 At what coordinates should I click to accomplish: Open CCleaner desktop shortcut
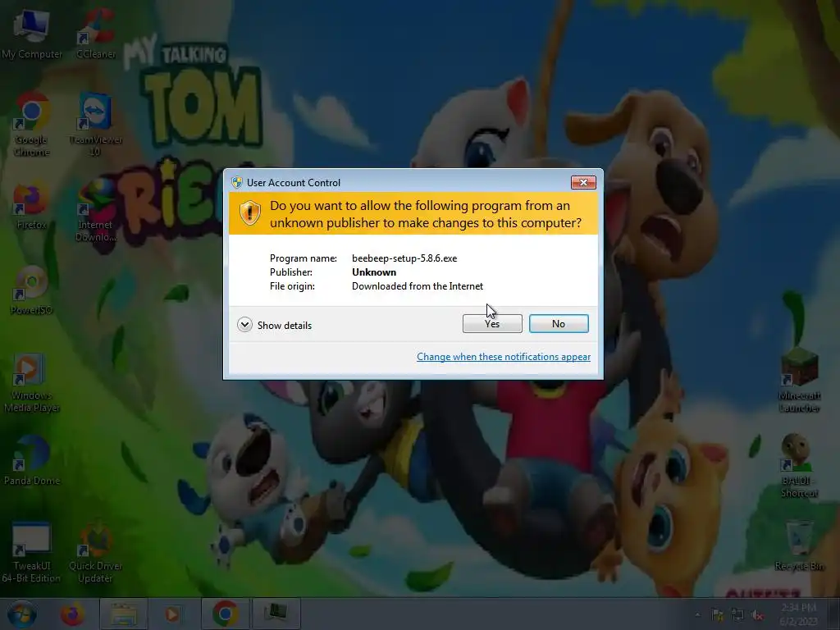click(x=95, y=34)
